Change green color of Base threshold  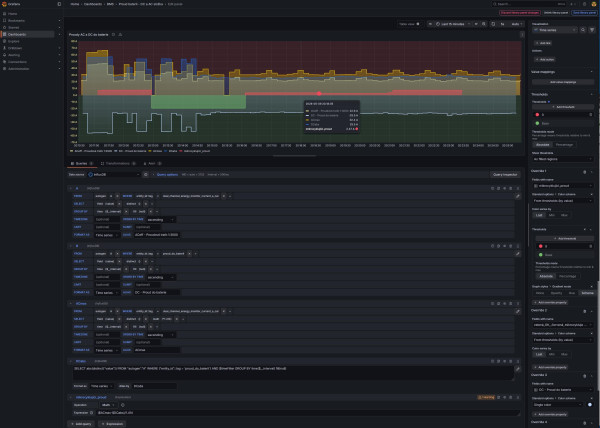point(537,123)
